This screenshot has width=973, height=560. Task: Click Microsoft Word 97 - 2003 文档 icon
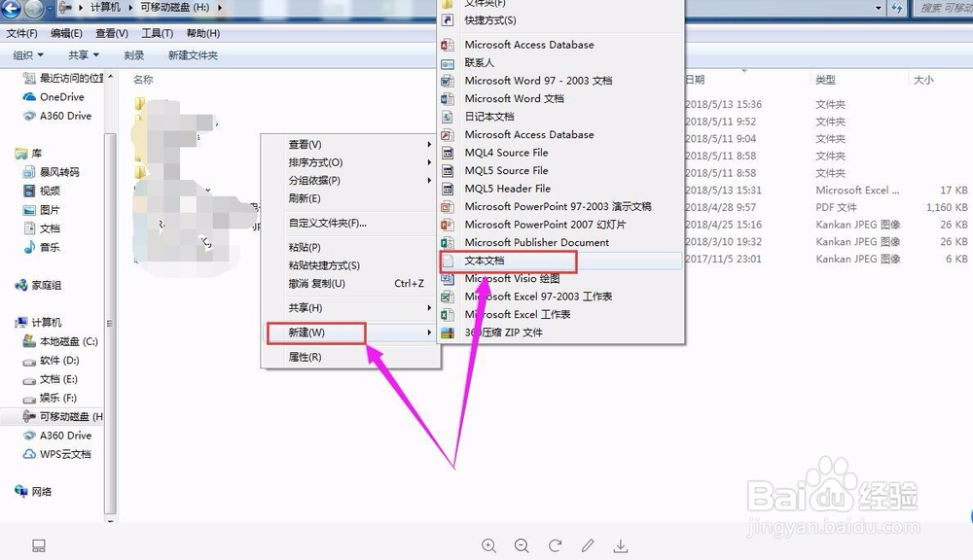[448, 82]
